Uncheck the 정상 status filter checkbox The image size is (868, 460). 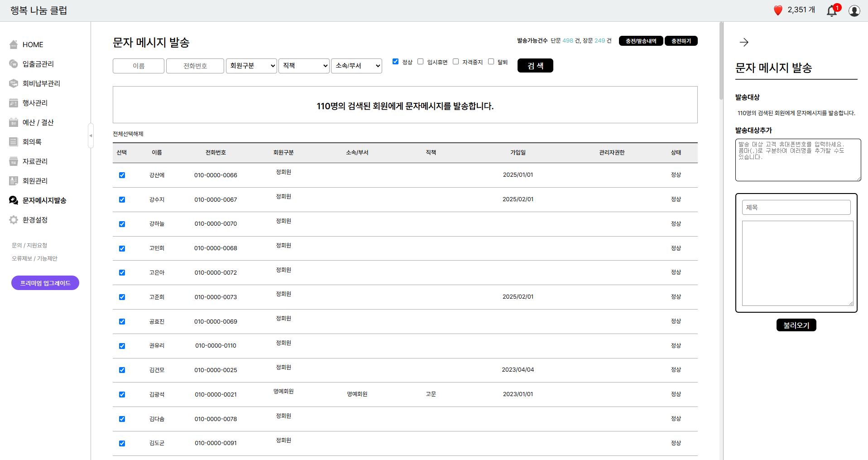pyautogui.click(x=395, y=62)
